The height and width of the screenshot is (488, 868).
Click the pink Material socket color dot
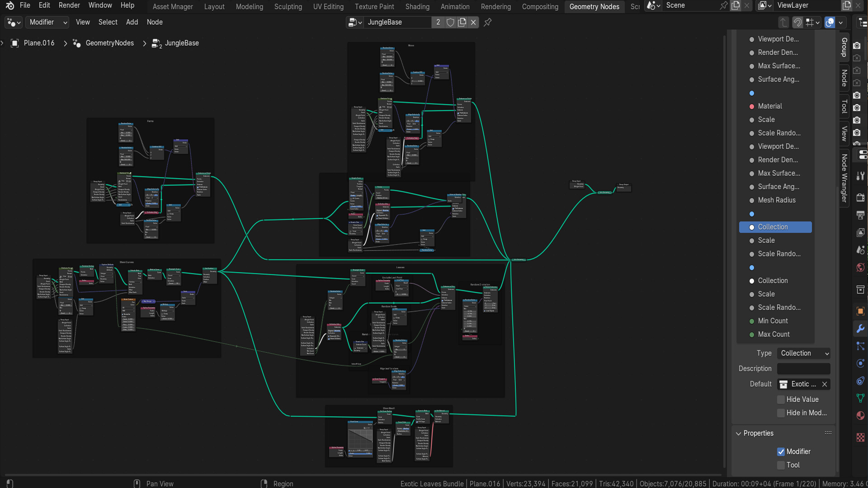pyautogui.click(x=752, y=106)
